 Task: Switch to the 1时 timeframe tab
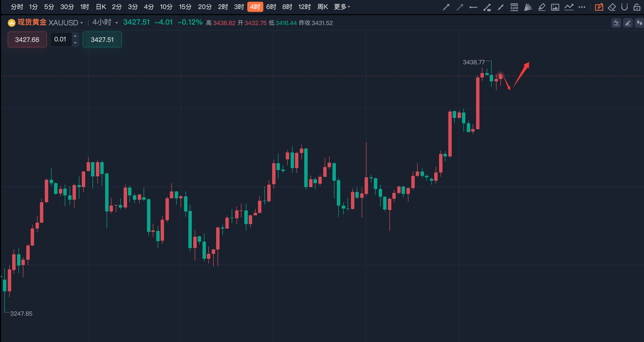84,7
